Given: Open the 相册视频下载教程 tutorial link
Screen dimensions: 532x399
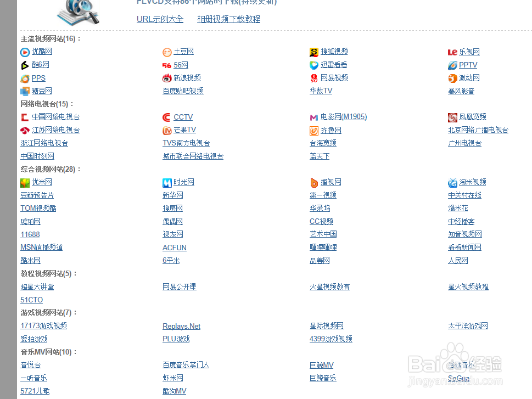Looking at the screenshot, I should click(229, 19).
